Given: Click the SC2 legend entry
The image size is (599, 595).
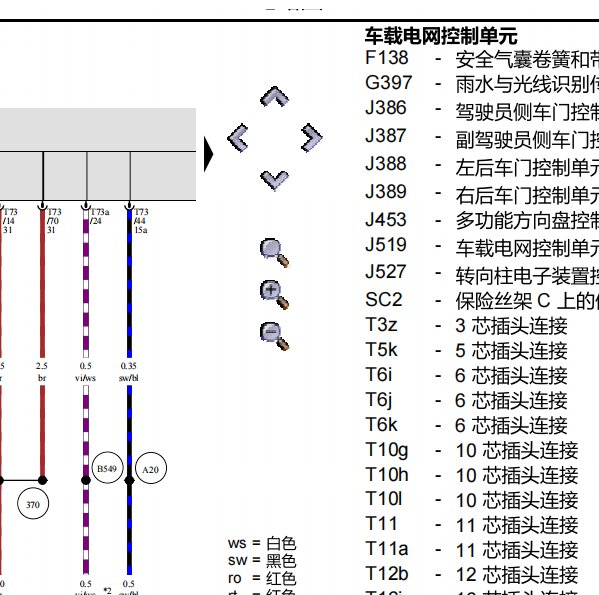Looking at the screenshot, I should click(481, 300).
